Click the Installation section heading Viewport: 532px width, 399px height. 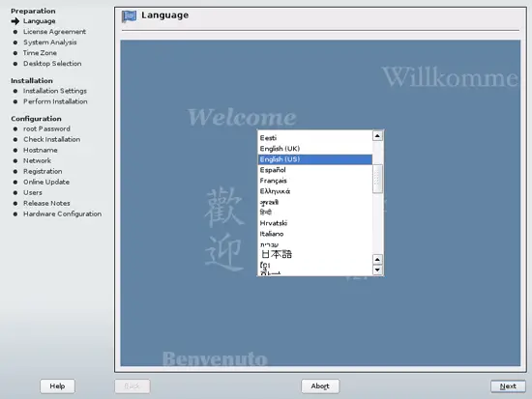(x=32, y=81)
